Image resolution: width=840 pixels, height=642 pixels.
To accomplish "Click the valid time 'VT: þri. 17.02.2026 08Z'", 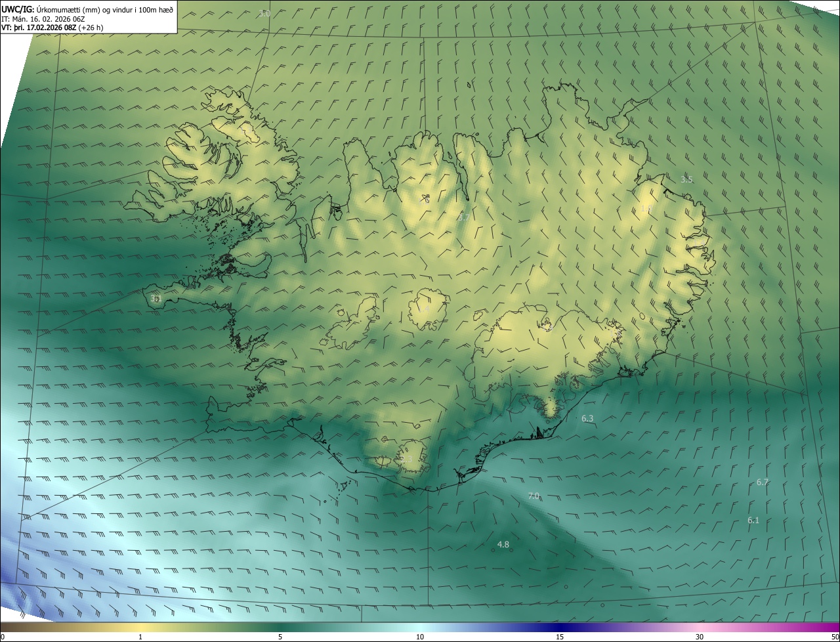I will [x=39, y=28].
